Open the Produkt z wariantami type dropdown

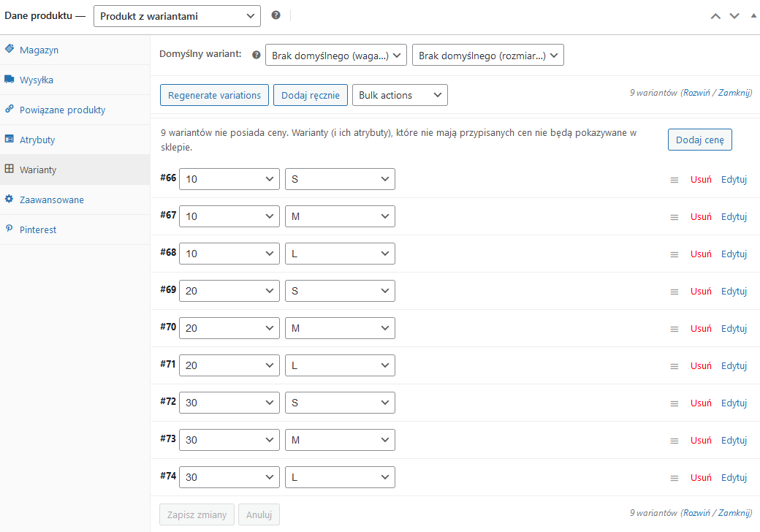click(177, 15)
